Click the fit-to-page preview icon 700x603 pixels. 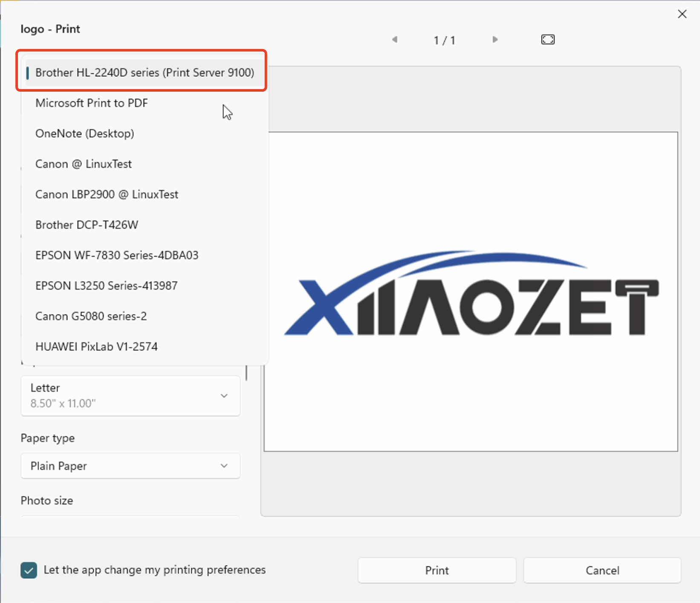click(547, 39)
